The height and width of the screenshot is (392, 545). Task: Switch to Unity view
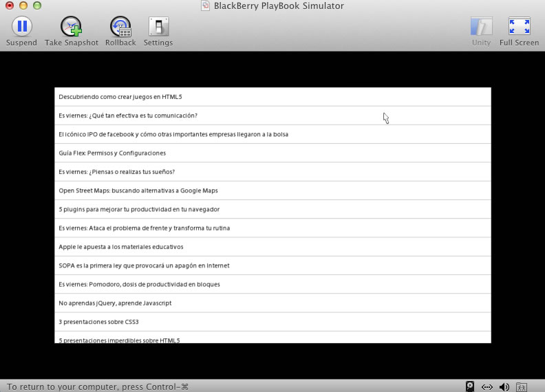coord(482,31)
